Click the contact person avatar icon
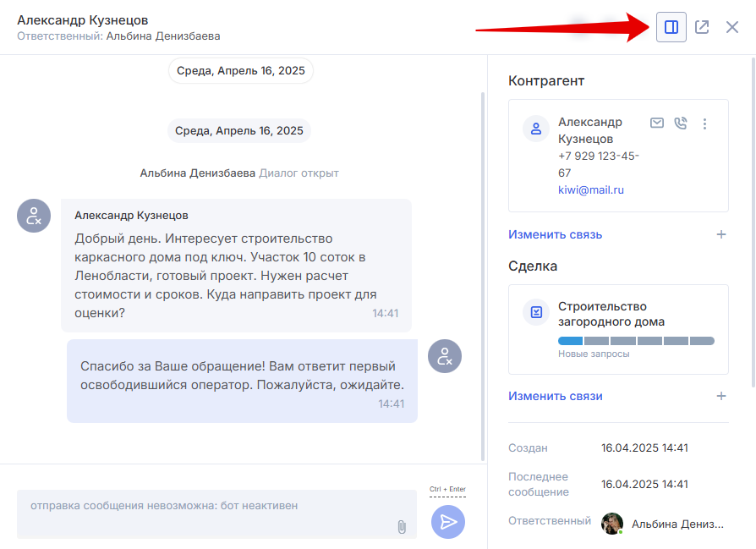The image size is (756, 549). tap(535, 129)
